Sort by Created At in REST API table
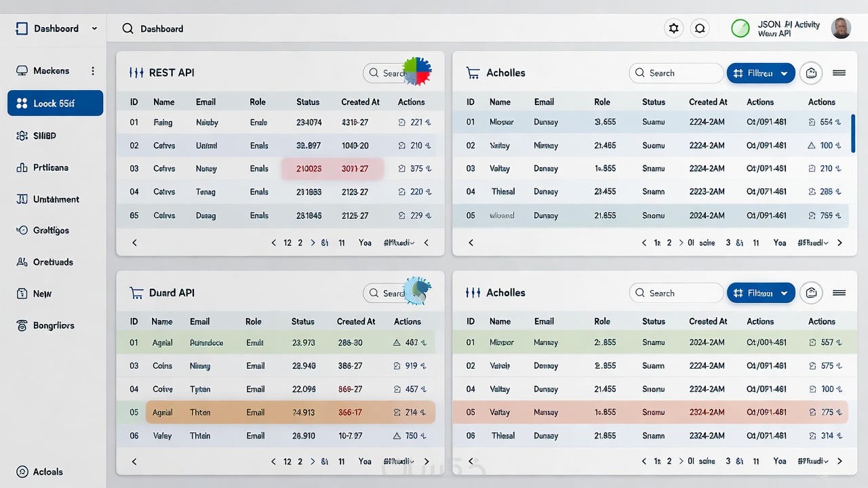 click(x=360, y=102)
